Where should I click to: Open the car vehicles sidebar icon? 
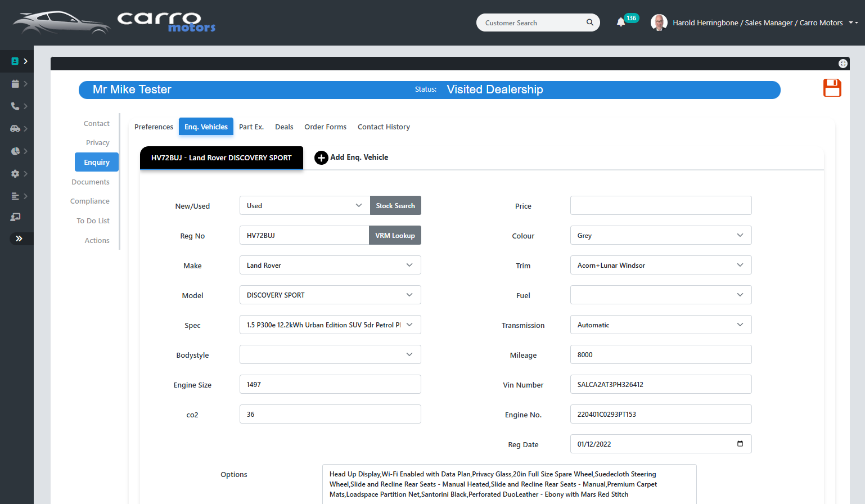15,129
